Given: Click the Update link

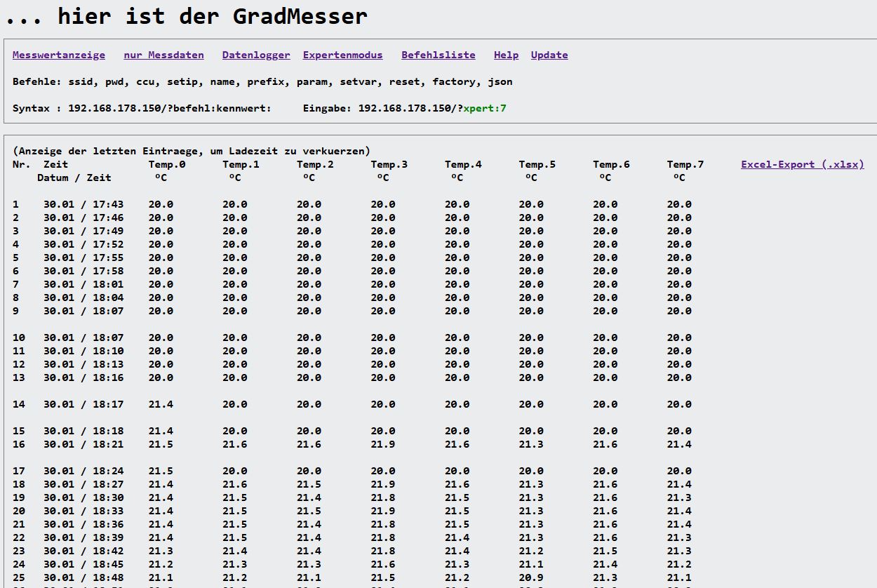Looking at the screenshot, I should click(x=549, y=55).
